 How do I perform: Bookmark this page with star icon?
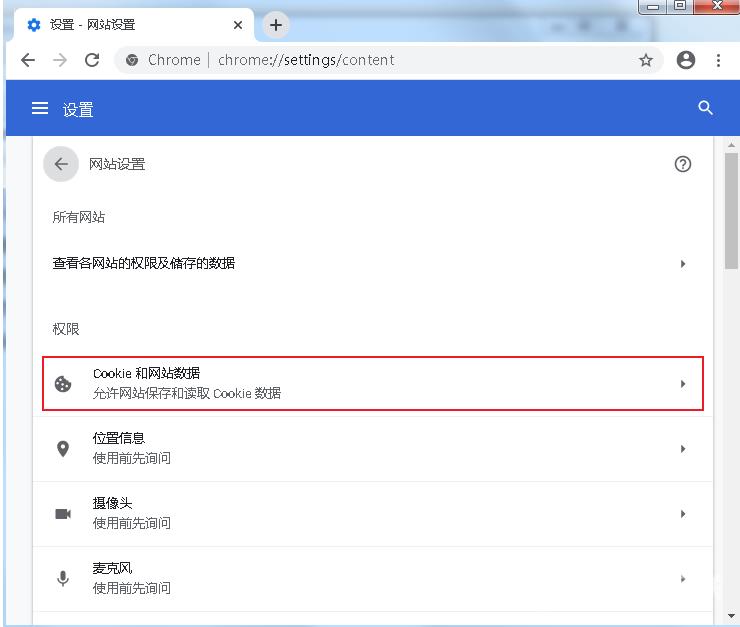[x=646, y=60]
